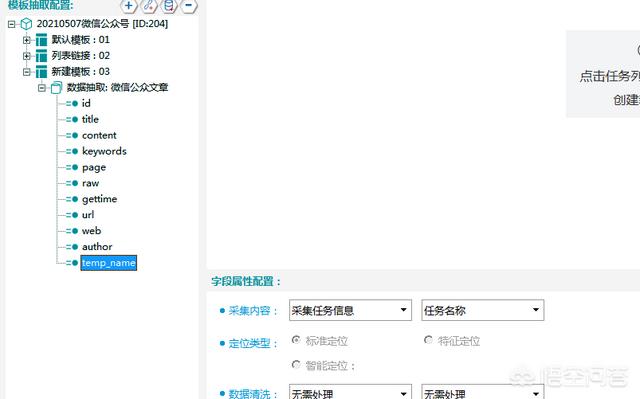Select the 标准定位 radio button

(x=296, y=340)
